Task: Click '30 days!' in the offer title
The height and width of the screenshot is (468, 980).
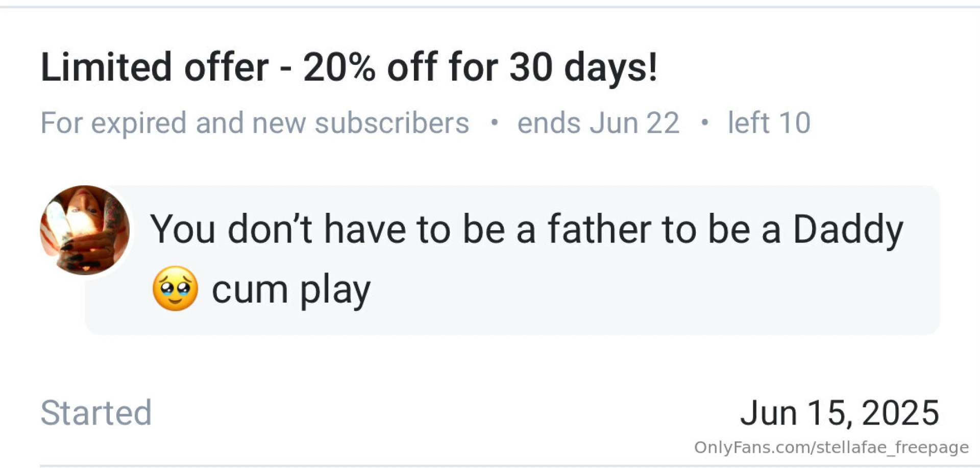Action: [x=583, y=67]
